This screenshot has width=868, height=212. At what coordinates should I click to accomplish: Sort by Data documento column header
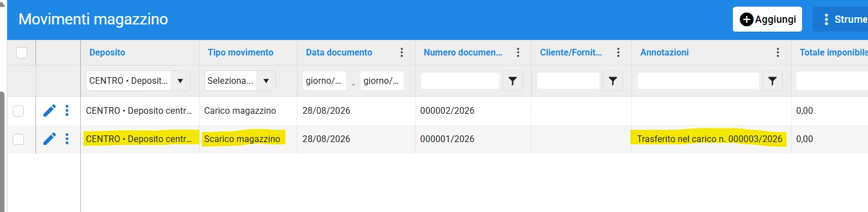coord(339,53)
